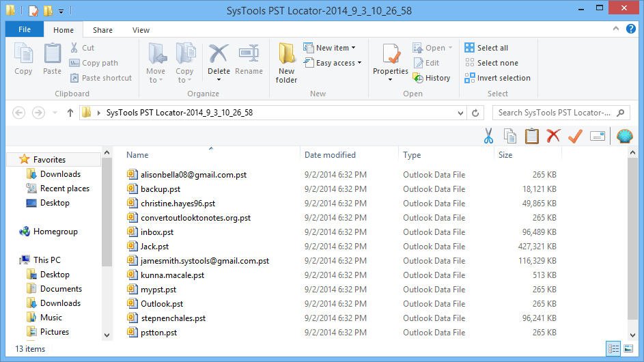The image size is (644, 362).
Task: Click the file list vertical scrollbar
Action: tap(632, 238)
